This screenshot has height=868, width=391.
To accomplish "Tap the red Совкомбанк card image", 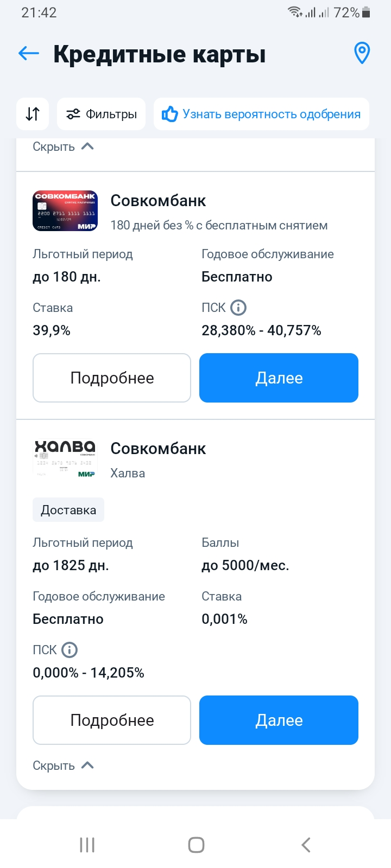I will [x=65, y=211].
